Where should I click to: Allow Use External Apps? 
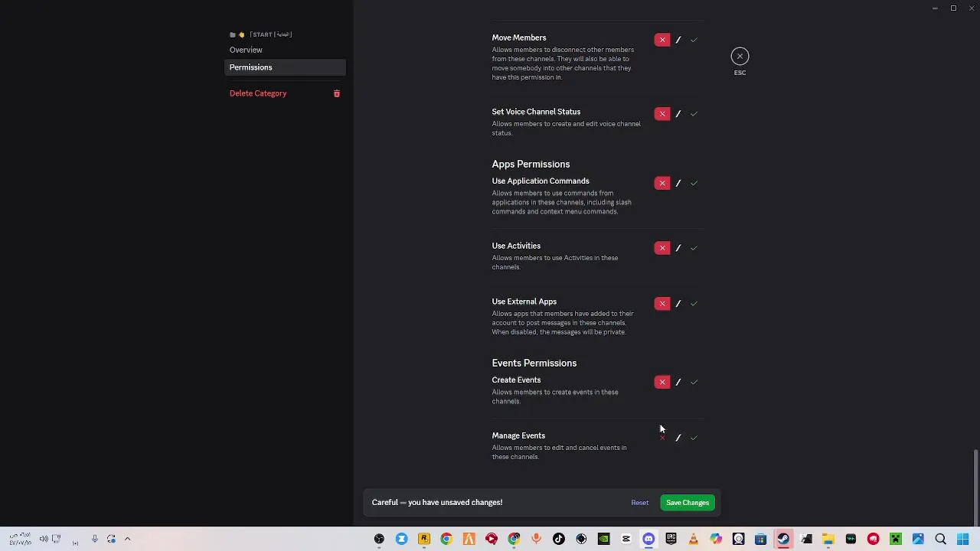694,304
